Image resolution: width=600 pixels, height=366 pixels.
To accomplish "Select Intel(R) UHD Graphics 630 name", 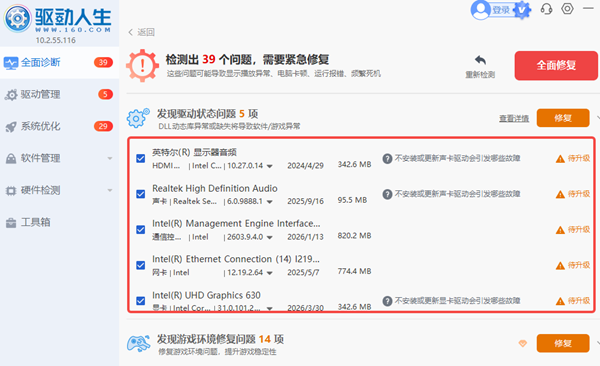I will pyautogui.click(x=206, y=295).
